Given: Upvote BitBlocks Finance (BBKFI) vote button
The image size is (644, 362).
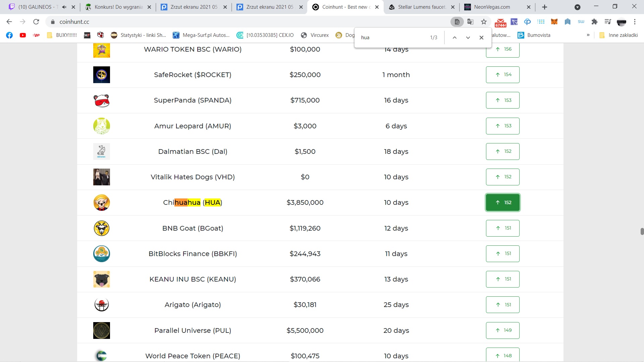Looking at the screenshot, I should 503,254.
